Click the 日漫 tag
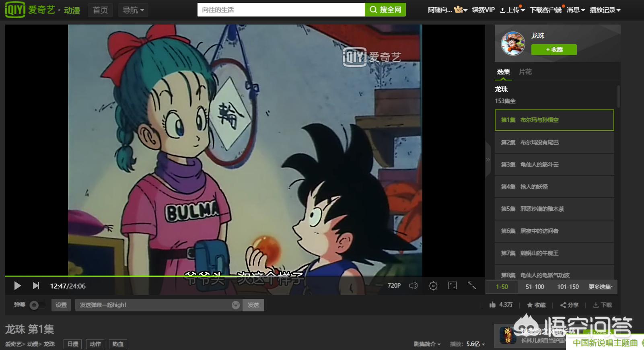Screen dimensions: 644x350 tap(73, 344)
